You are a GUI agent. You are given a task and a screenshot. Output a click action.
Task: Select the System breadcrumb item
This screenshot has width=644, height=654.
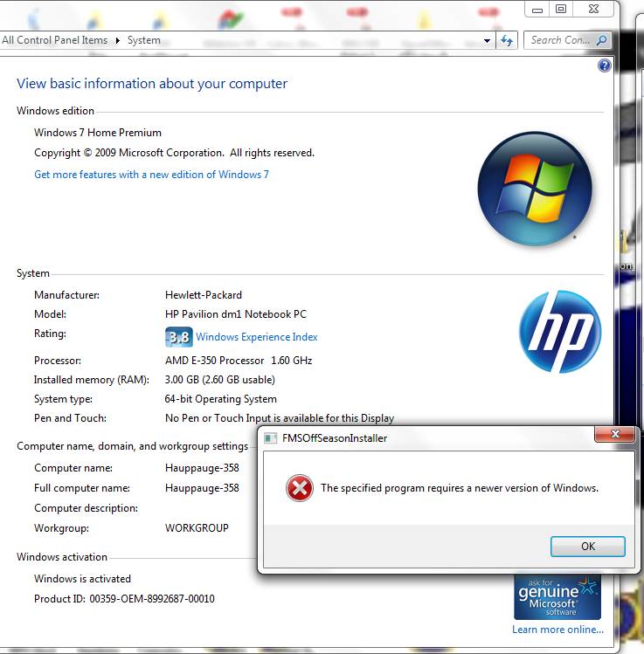click(x=144, y=40)
